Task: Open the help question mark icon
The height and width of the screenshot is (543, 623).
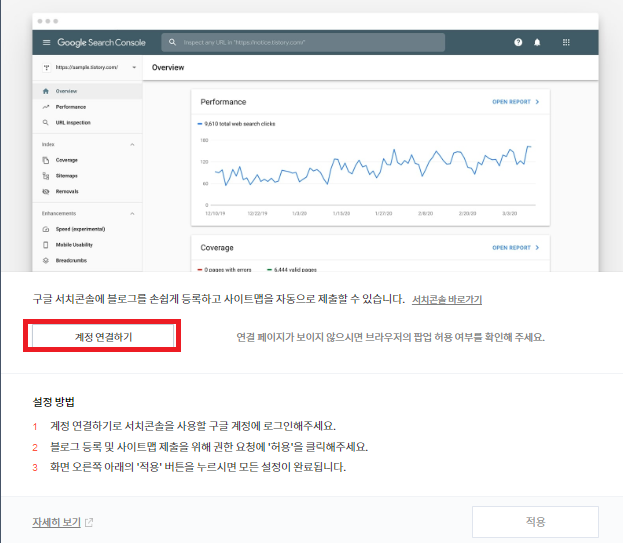Action: point(518,42)
